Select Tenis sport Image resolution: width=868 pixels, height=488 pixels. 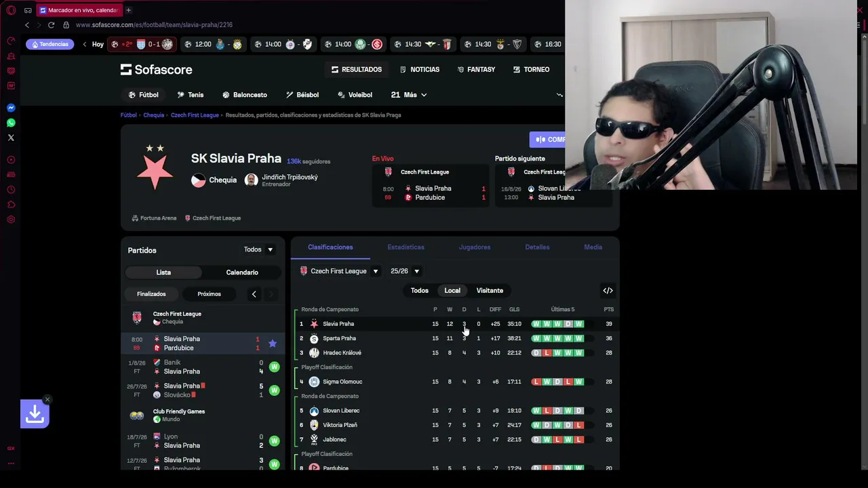click(x=190, y=95)
